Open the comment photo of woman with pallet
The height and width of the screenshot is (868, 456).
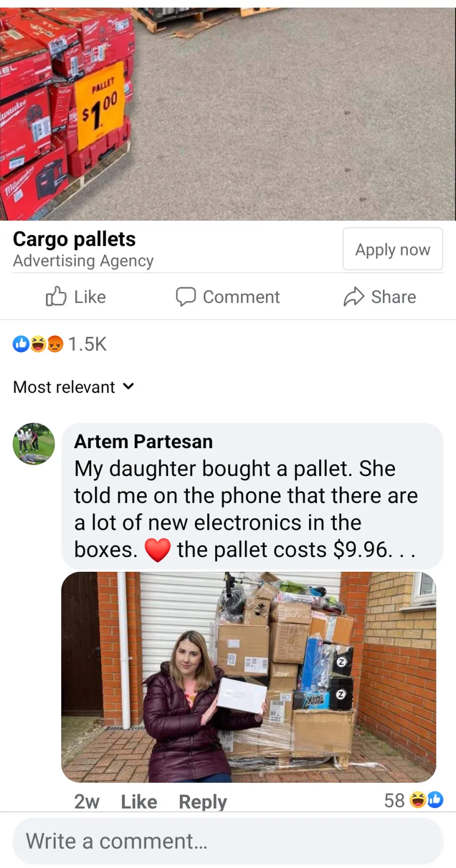249,677
